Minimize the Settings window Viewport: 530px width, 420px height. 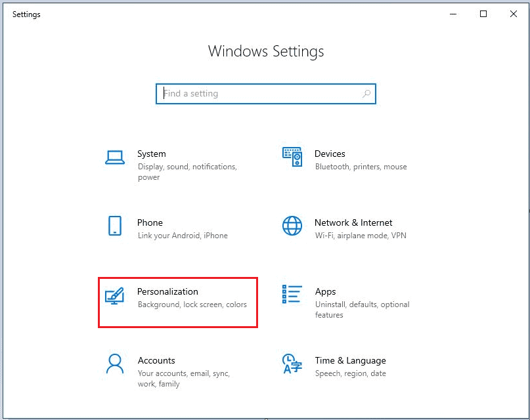(x=453, y=14)
